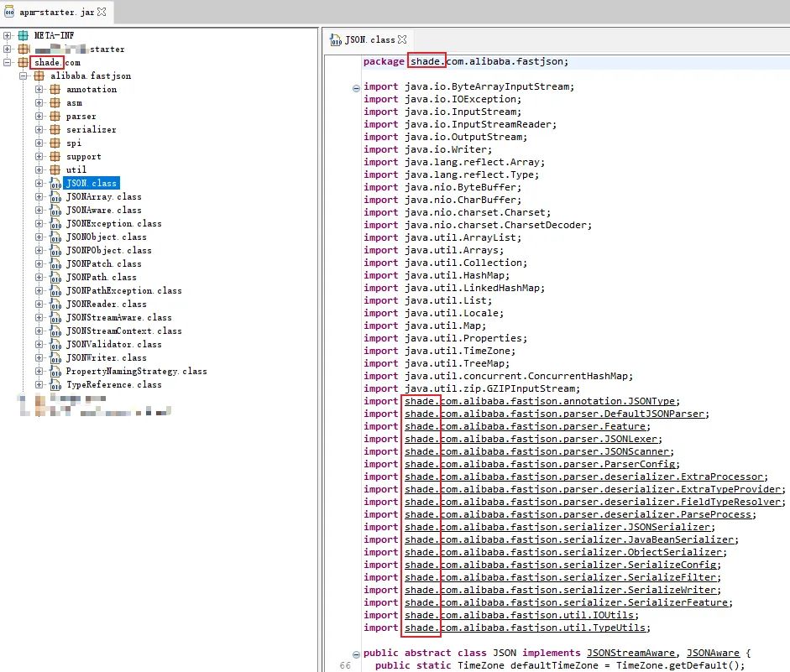Open the JSONAware link in class declaration
Image resolution: width=790 pixels, height=672 pixels.
point(713,653)
